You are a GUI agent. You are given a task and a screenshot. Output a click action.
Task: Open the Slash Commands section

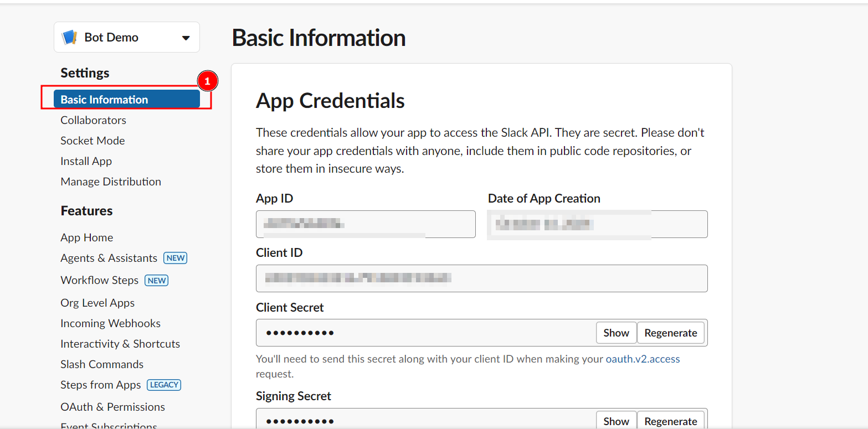pos(101,364)
